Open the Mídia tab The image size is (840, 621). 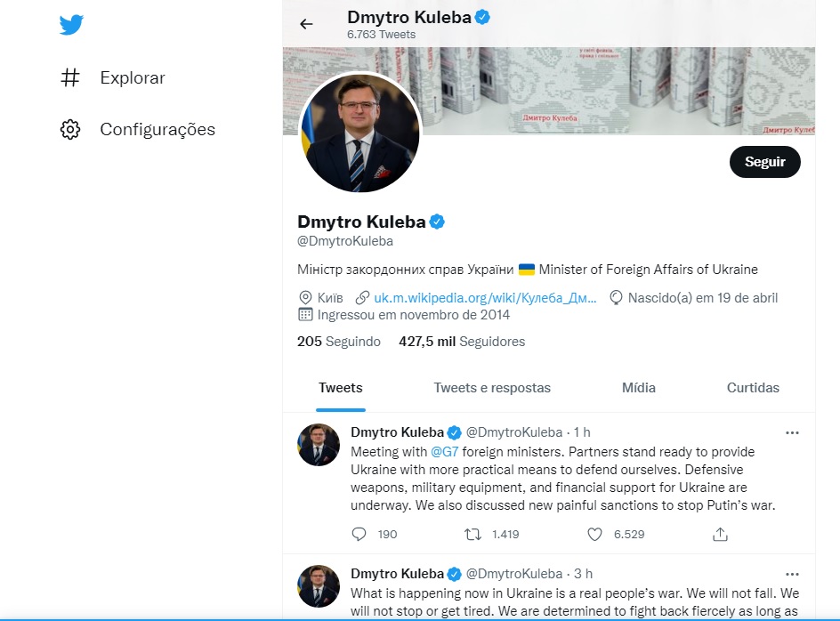639,388
